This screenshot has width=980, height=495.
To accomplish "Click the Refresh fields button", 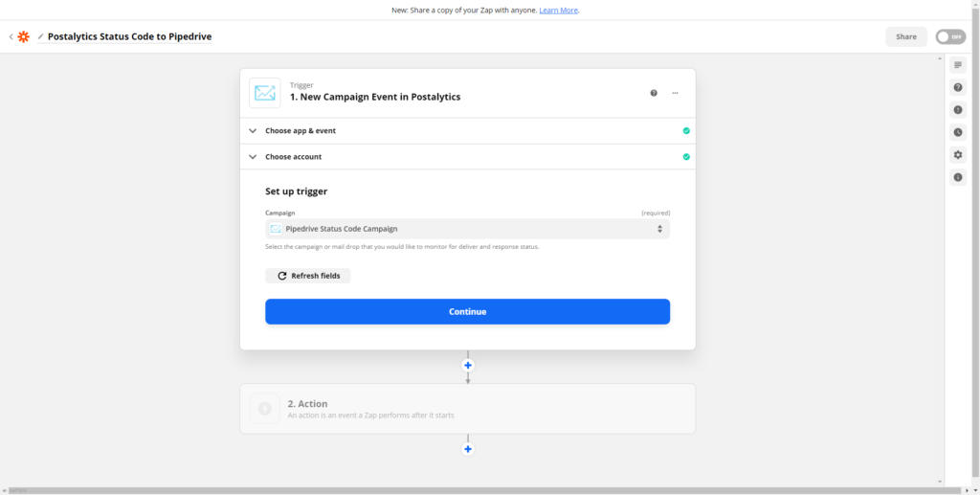I will click(308, 276).
